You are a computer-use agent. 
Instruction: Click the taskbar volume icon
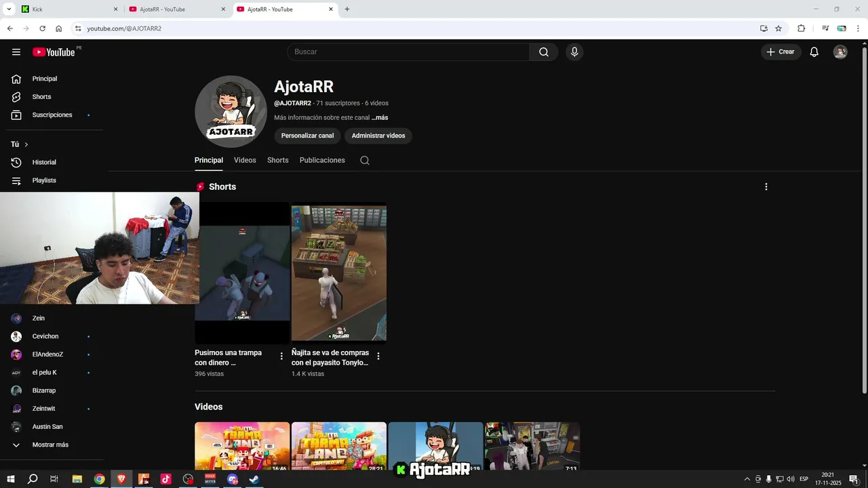[x=791, y=479]
